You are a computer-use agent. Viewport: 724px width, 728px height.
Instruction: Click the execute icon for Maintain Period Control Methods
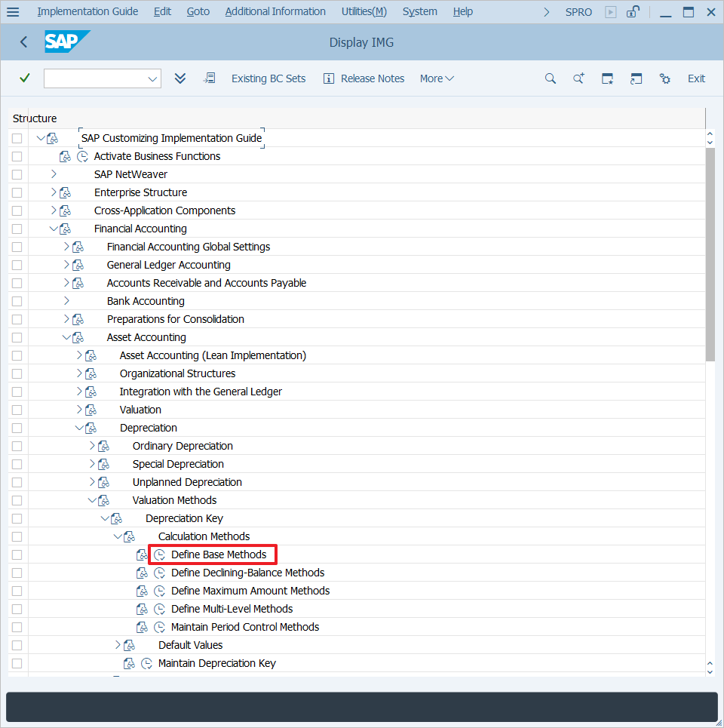(159, 627)
